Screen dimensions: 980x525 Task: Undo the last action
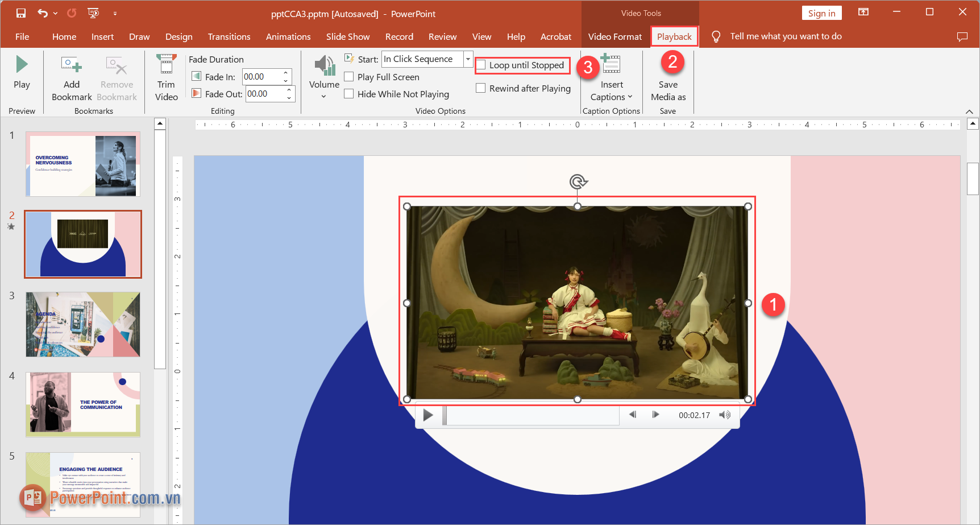click(x=43, y=13)
